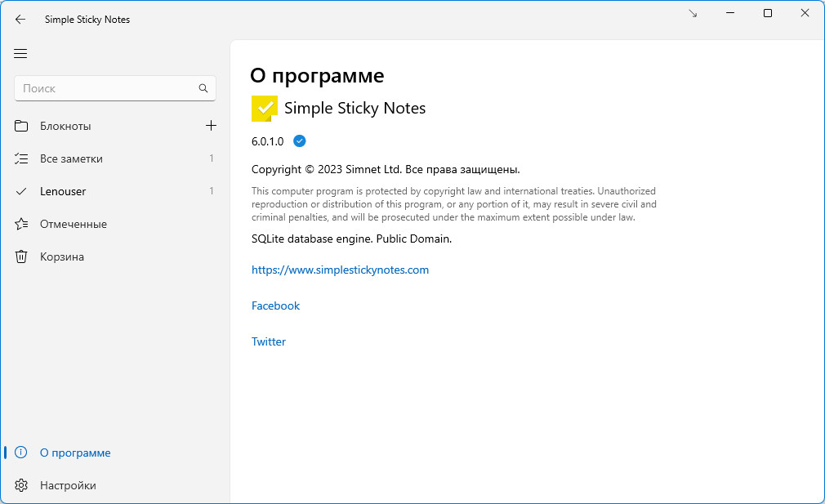Click the back arrow in title bar
Image resolution: width=825 pixels, height=504 pixels.
[x=20, y=20]
